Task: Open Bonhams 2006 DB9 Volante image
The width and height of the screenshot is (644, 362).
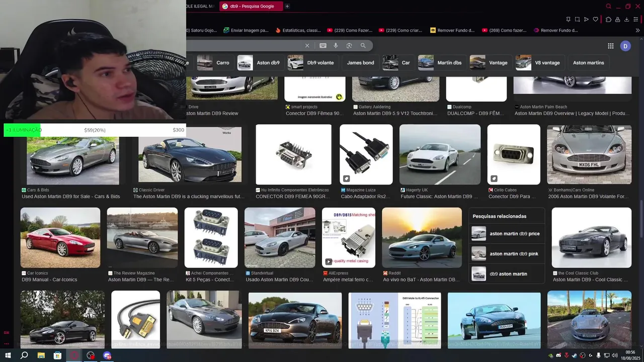Action: tap(589, 154)
